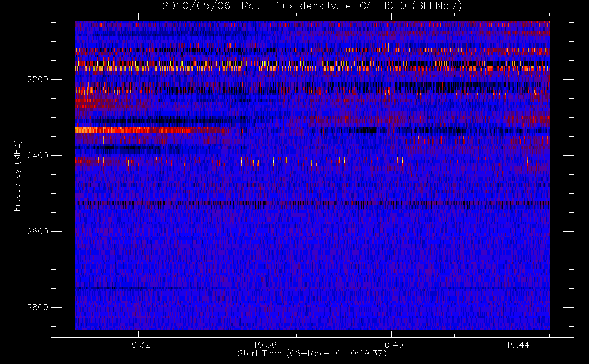The image size is (589, 364).
Task: Click the 2600 frequency tick label
Action: pyautogui.click(x=37, y=232)
